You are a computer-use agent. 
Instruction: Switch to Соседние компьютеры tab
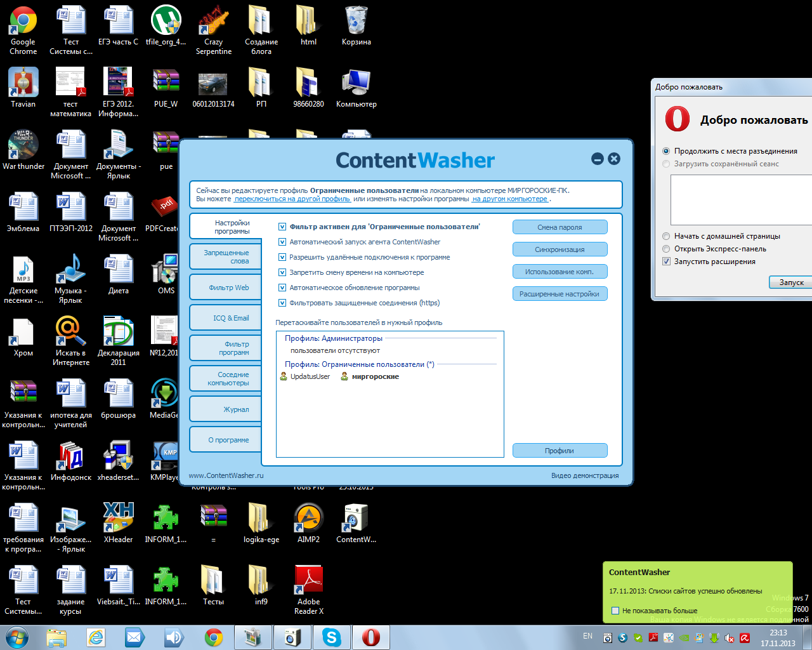(x=226, y=379)
